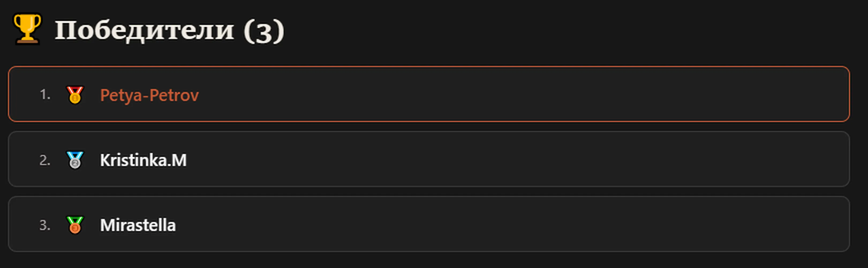868x268 pixels.
Task: Click empty area of Petya-Petrov card
Action: [x=505, y=94]
